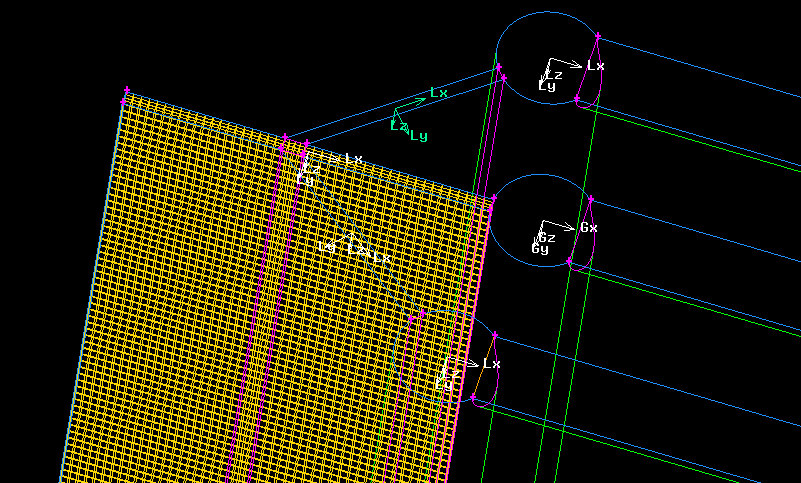Select the magenta point at mesh top-left corner
Screen dimensions: 801x483
(126, 91)
